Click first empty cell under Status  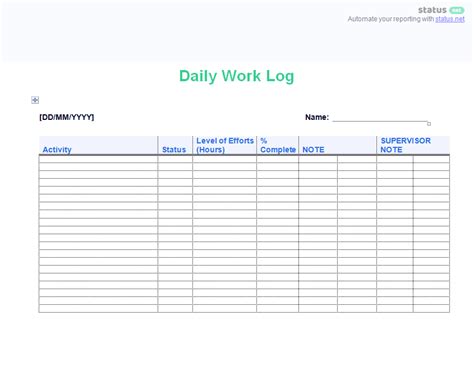point(175,159)
